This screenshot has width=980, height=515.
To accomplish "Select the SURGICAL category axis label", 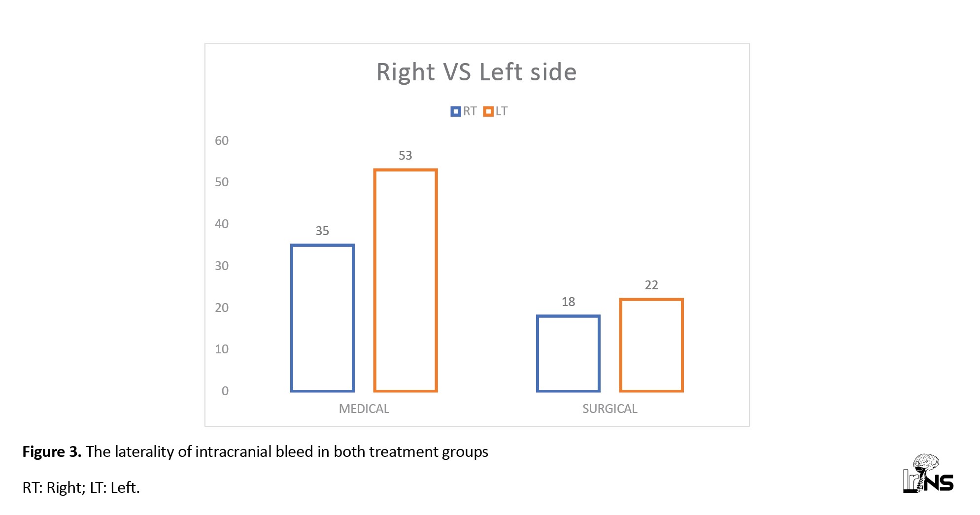I will point(609,409).
